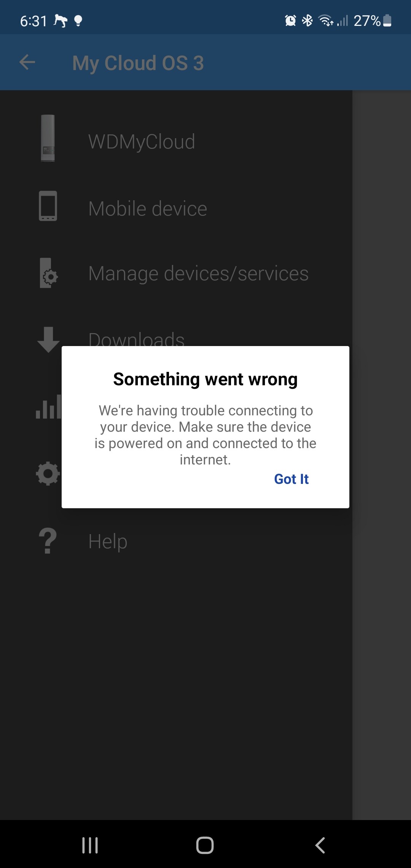Image resolution: width=411 pixels, height=868 pixels.
Task: Tap Android home button
Action: [205, 845]
